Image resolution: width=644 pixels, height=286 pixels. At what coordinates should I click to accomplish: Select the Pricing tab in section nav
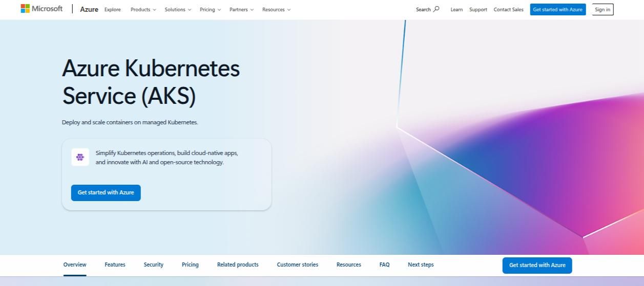[x=190, y=265]
